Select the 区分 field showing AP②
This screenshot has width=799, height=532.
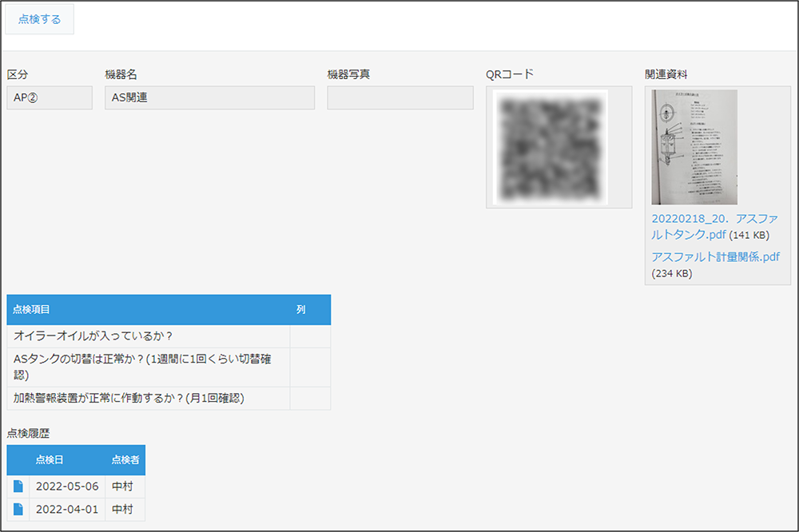[50, 97]
